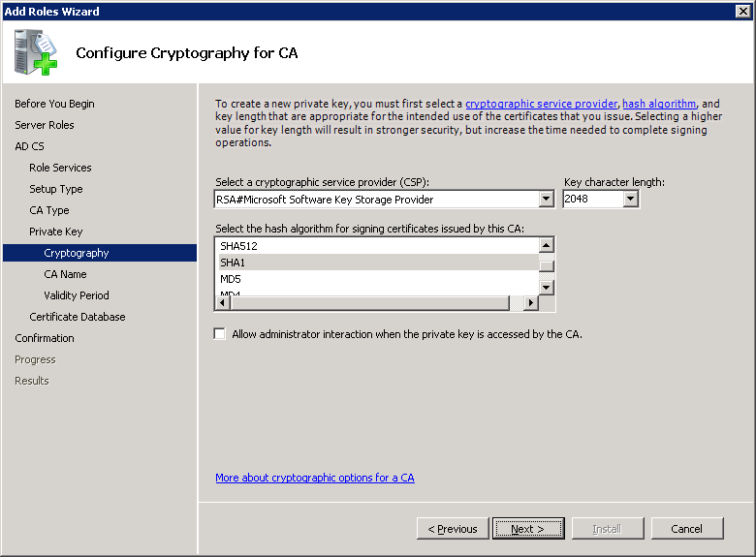Open the cryptographic service provider help link
Viewport: 756px width, 557px height.
[x=541, y=104]
